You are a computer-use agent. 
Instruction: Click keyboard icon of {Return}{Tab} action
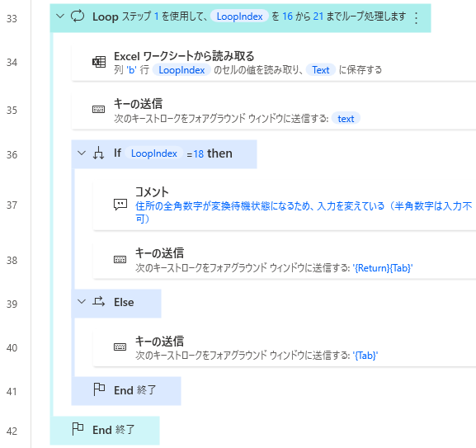pyautogui.click(x=120, y=260)
